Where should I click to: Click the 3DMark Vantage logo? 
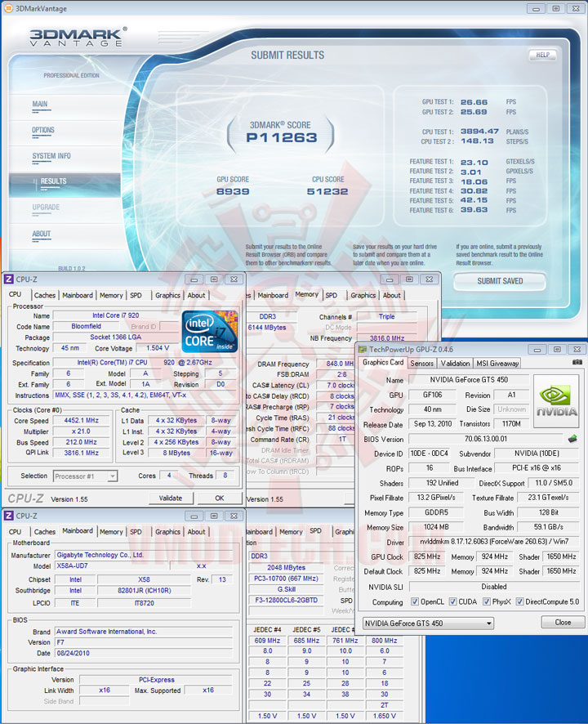(78, 37)
